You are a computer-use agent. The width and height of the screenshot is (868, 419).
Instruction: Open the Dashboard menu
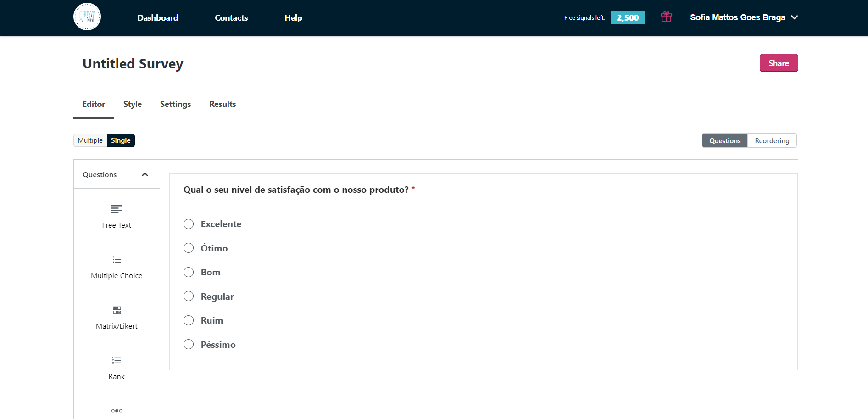(x=158, y=18)
